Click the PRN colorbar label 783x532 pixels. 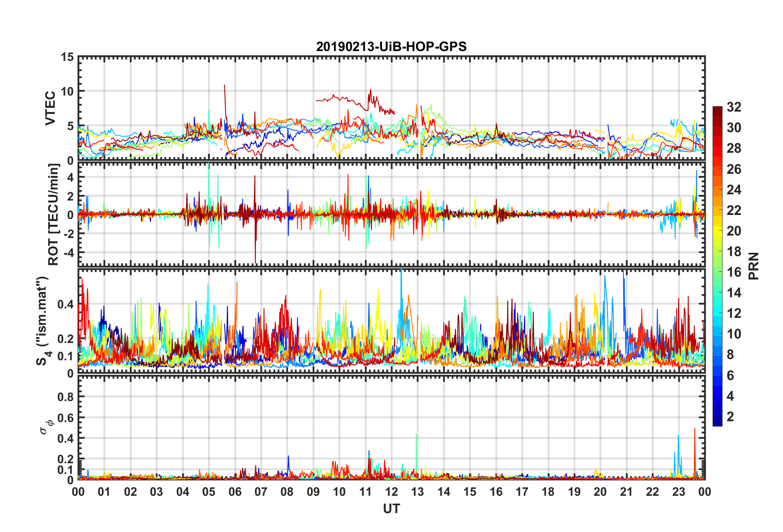tap(753, 266)
